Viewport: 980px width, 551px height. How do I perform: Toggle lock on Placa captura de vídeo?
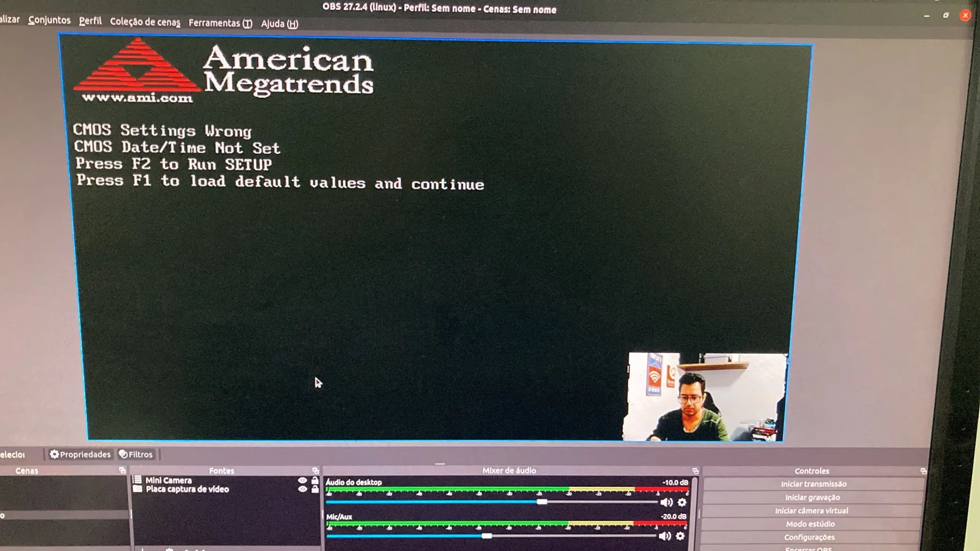pyautogui.click(x=315, y=489)
